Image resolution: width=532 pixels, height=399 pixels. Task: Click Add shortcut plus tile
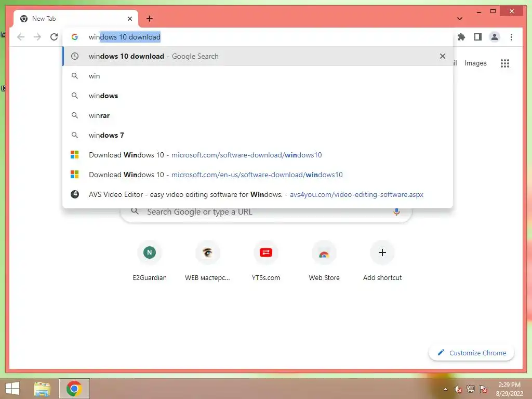click(x=382, y=261)
